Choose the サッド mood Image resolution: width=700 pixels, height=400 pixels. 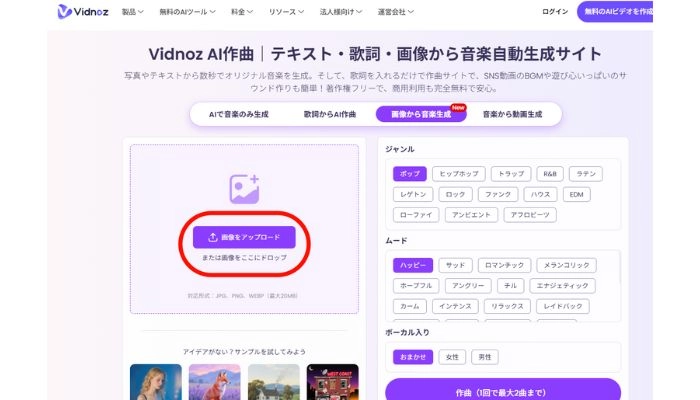coord(455,265)
